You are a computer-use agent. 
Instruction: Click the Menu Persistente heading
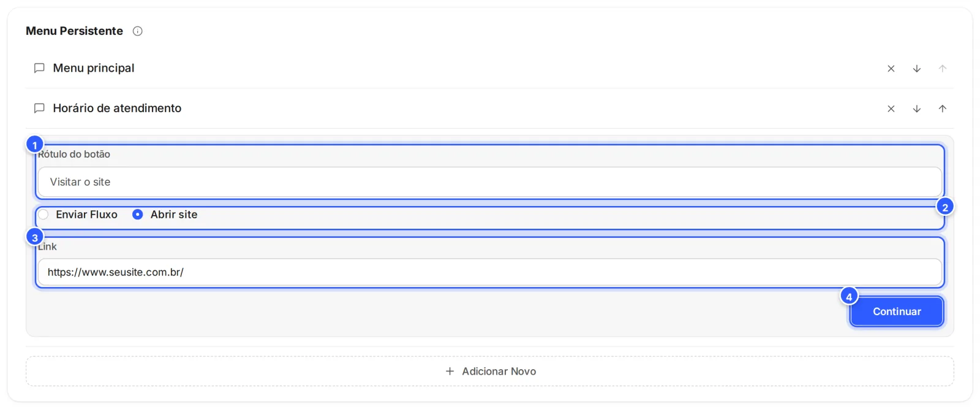(x=74, y=31)
